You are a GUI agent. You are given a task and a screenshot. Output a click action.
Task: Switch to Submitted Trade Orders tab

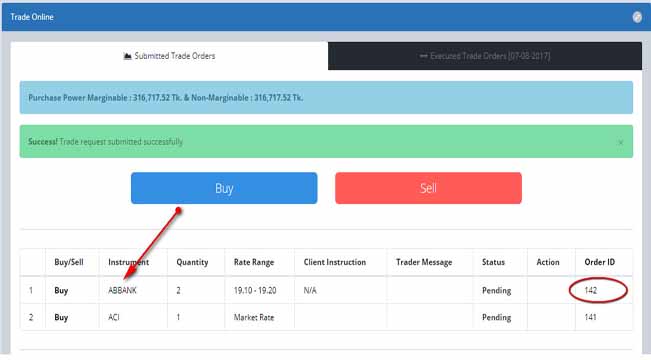point(169,56)
